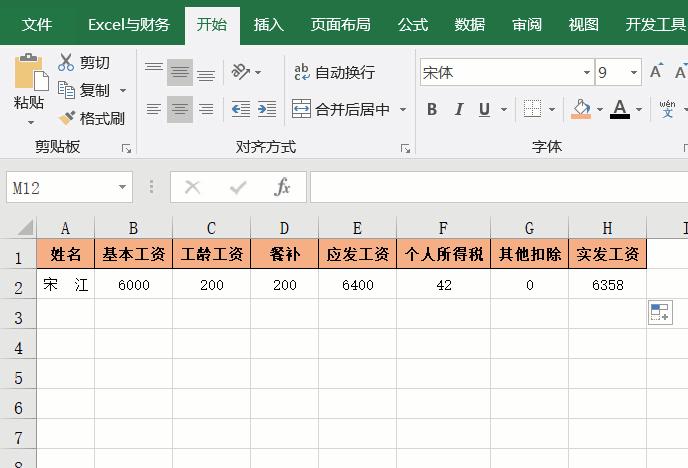Align text left
The width and height of the screenshot is (688, 468).
(x=154, y=109)
